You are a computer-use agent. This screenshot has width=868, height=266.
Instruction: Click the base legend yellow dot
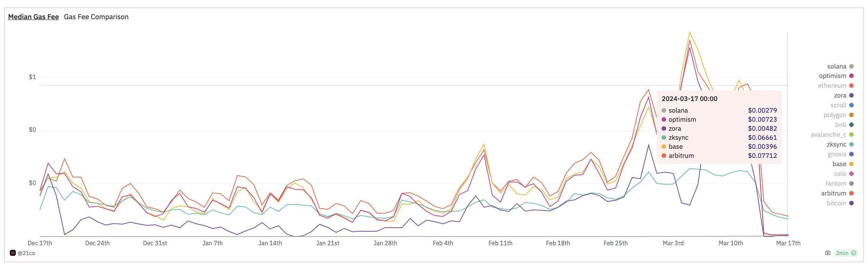click(x=851, y=164)
